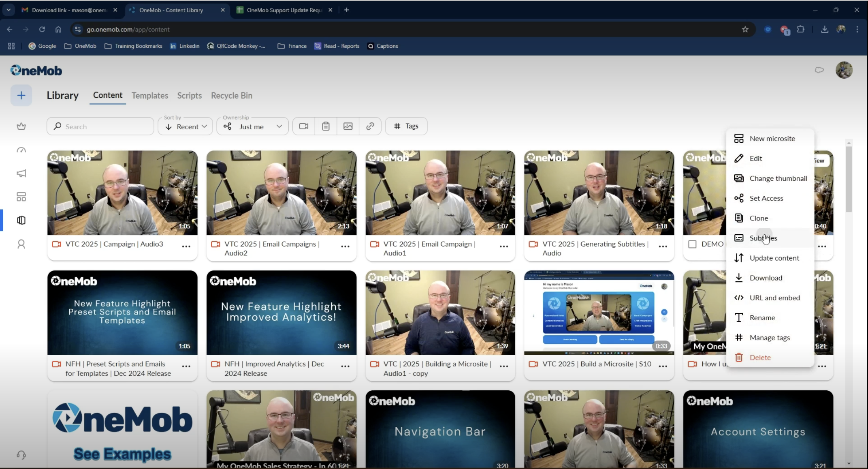Tick the DEMO card checkbox

coord(692,244)
